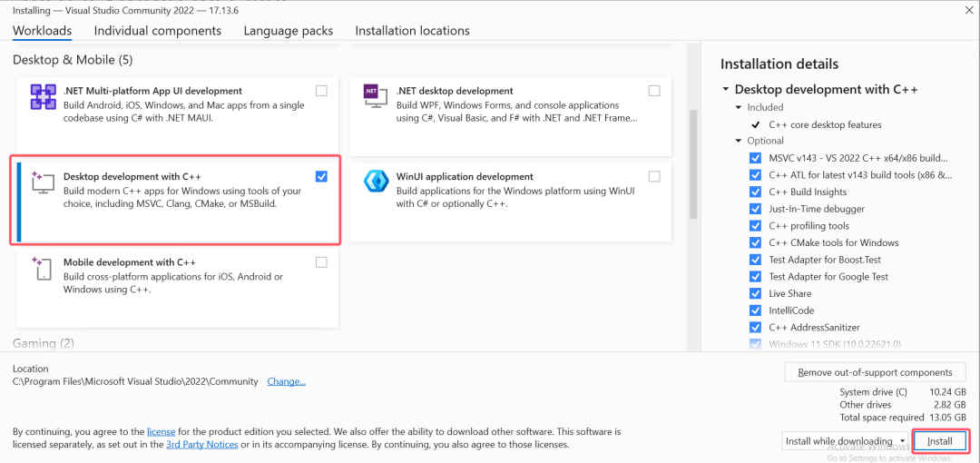Check the .NET desktop development workload
Viewport: 980px width, 463px height.
click(x=654, y=91)
